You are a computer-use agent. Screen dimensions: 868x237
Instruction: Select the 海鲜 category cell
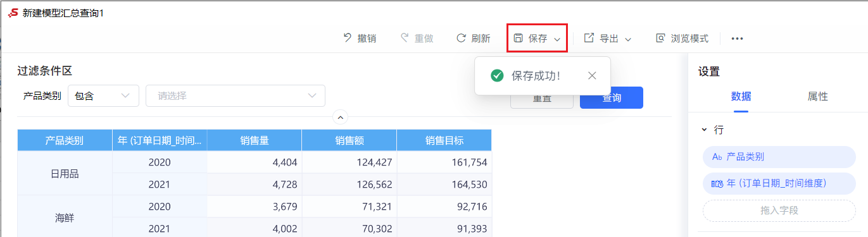pyautogui.click(x=64, y=217)
